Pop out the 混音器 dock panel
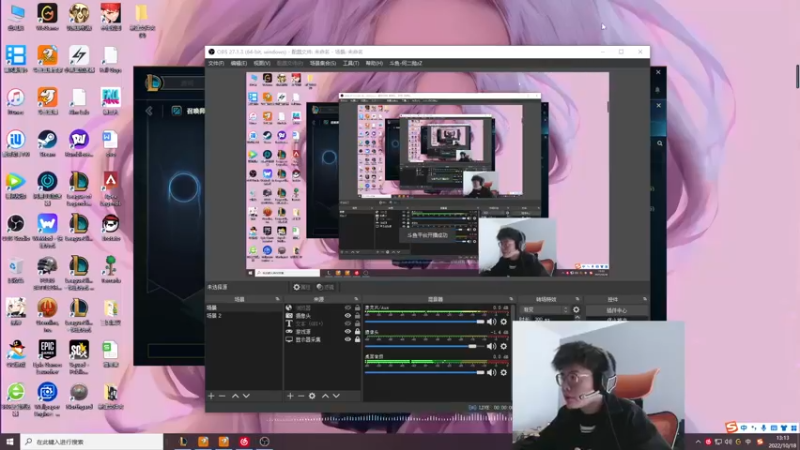The width and height of the screenshot is (800, 450). [511, 299]
